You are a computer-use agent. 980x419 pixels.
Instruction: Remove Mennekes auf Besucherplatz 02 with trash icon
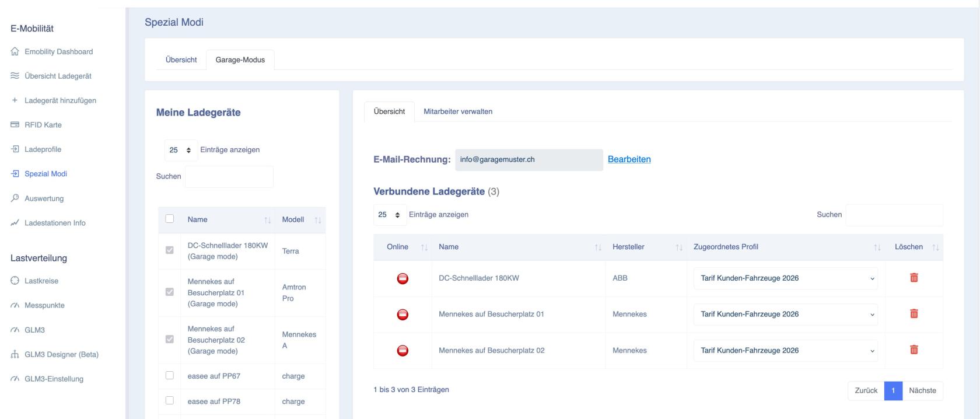[x=914, y=350]
